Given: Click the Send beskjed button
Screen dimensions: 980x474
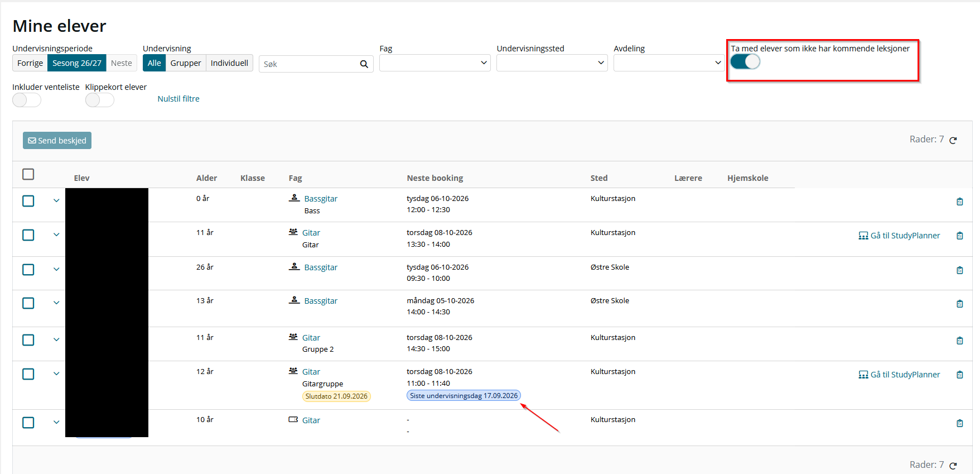Looking at the screenshot, I should pos(57,141).
